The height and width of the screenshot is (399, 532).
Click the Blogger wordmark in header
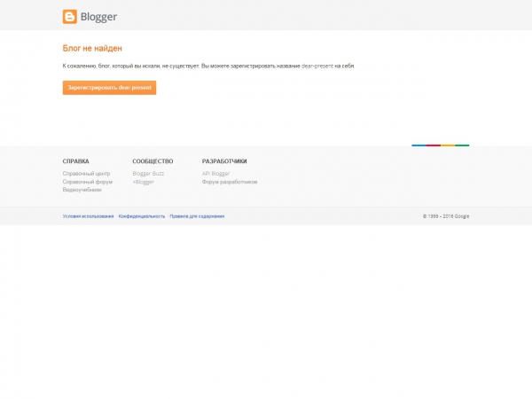tap(98, 17)
